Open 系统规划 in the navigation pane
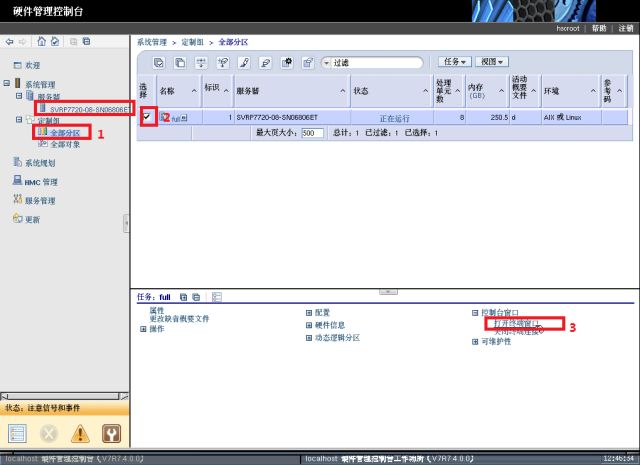Screen dimensions: 640x465 pyautogui.click(x=40, y=163)
